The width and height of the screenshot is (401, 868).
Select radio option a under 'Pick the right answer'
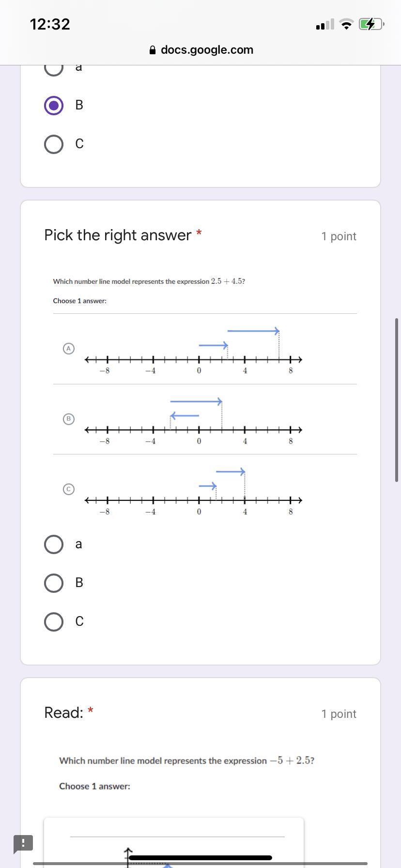tap(54, 544)
